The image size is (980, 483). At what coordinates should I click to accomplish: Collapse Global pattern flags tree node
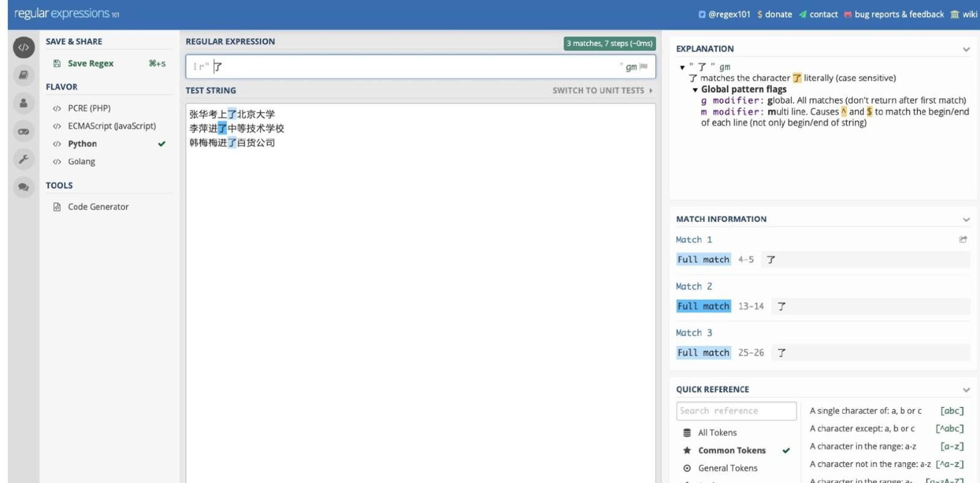[x=695, y=89]
